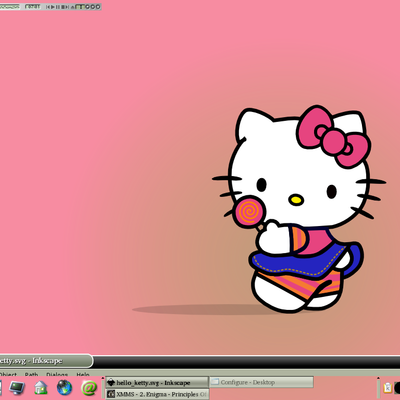
Task: Click the eject button in XMMS
Action: (x=72, y=7)
